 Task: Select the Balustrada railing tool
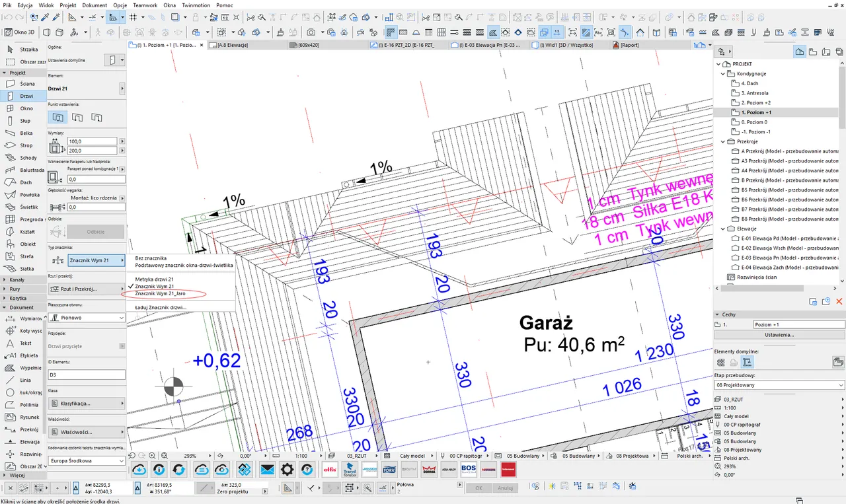click(x=23, y=170)
